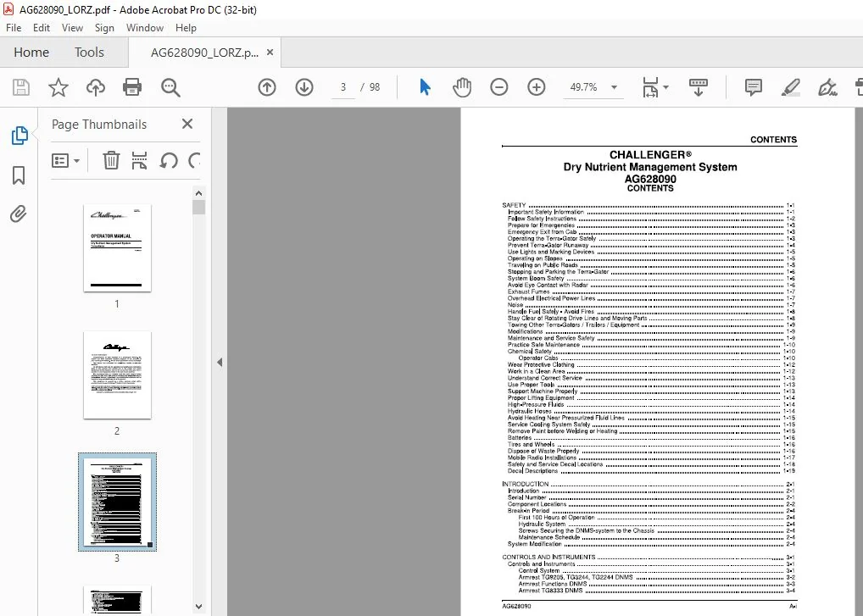Upload the file via the cloud icon
The width and height of the screenshot is (863, 616).
[96, 87]
